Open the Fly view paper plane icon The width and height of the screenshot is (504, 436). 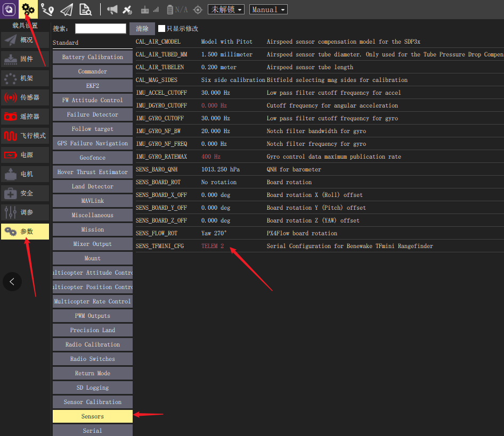pyautogui.click(x=66, y=10)
